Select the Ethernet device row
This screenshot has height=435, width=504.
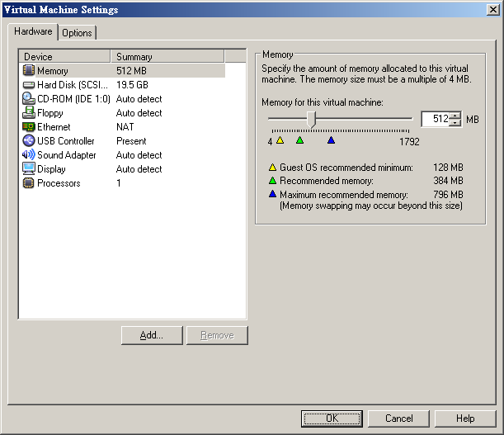pos(122,127)
